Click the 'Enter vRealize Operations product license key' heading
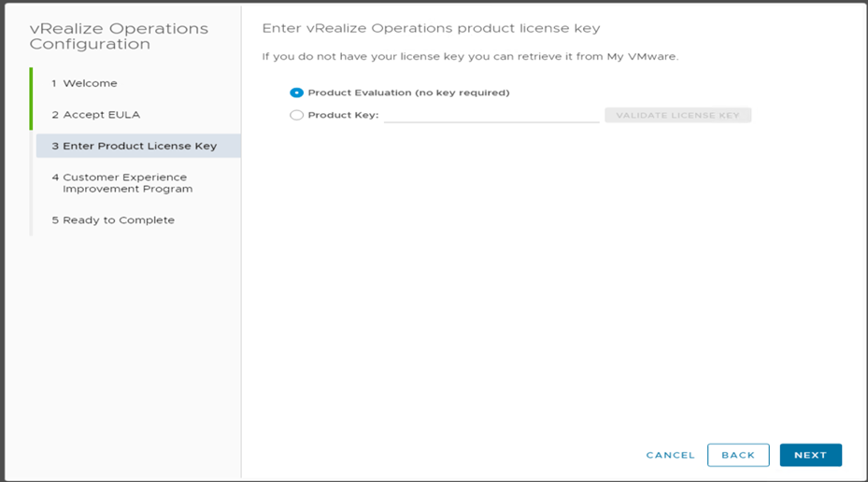The height and width of the screenshot is (482, 868). 431,29
